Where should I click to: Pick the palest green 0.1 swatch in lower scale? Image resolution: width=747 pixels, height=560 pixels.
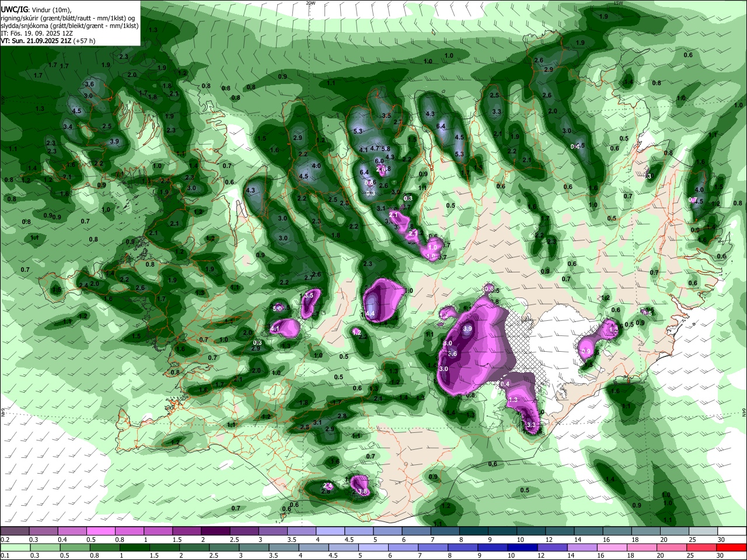click(x=14, y=547)
